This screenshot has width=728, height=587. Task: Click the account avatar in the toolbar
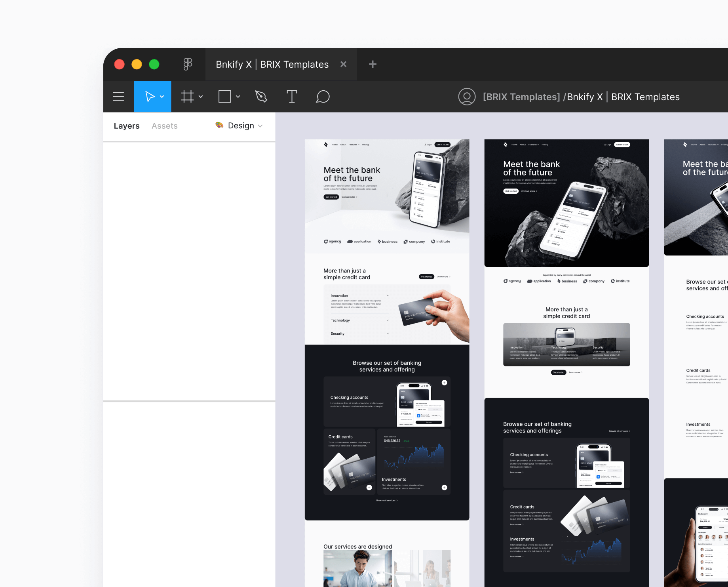(x=467, y=96)
